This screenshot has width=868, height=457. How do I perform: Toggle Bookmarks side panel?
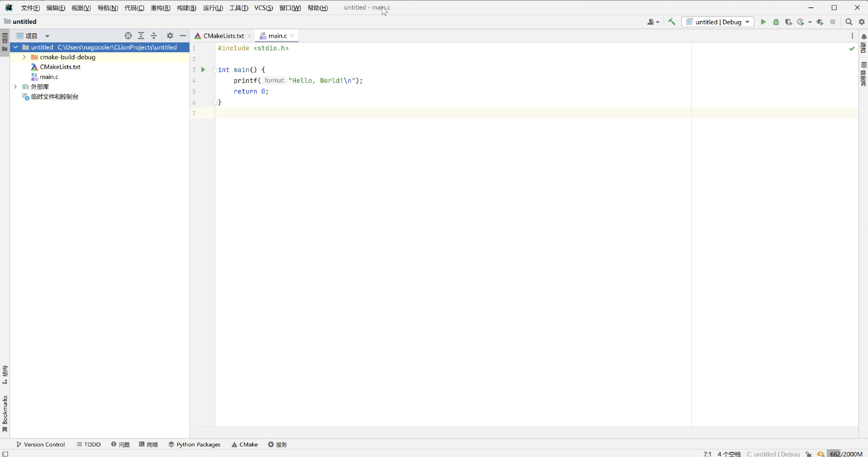pos(5,414)
